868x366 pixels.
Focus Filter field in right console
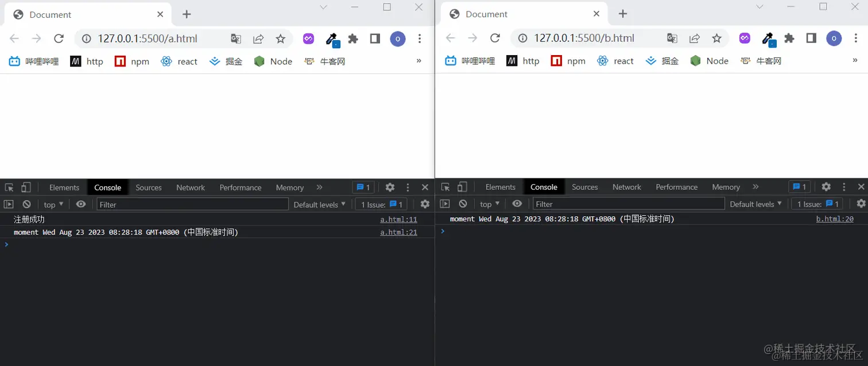(629, 204)
